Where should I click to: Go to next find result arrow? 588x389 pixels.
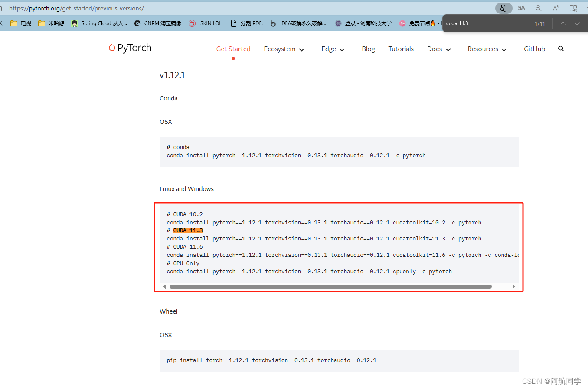pyautogui.click(x=577, y=23)
